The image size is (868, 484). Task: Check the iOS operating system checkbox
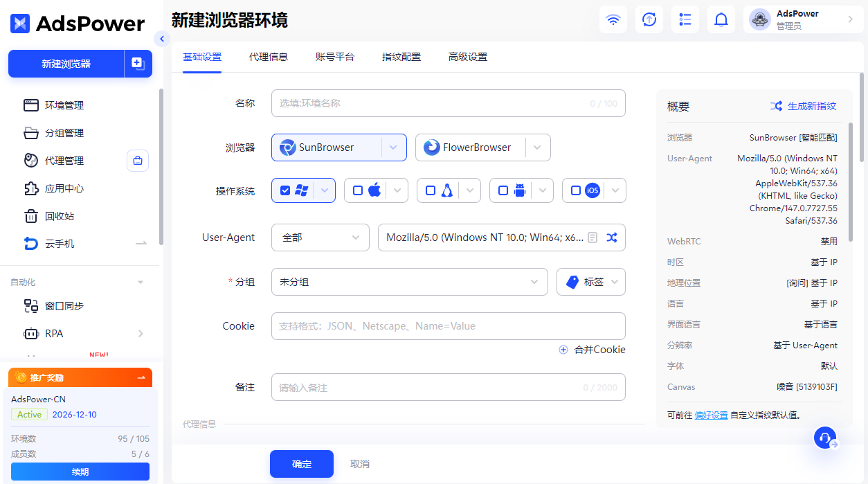[576, 190]
